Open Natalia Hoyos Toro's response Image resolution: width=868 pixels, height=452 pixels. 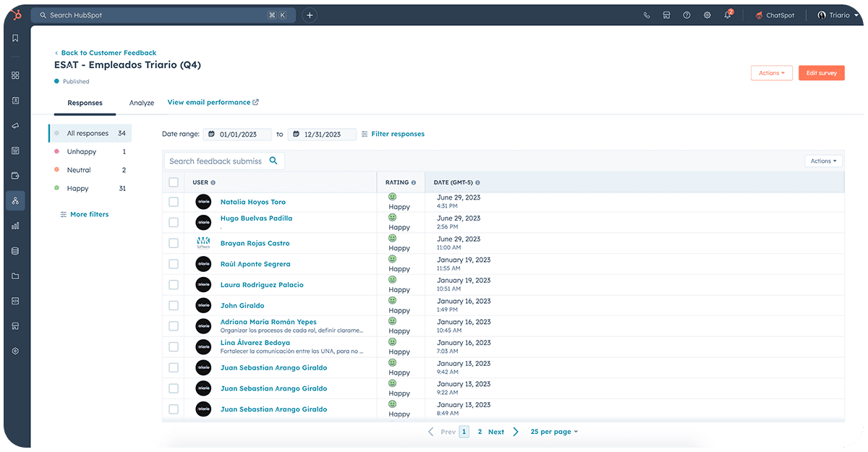coord(253,202)
